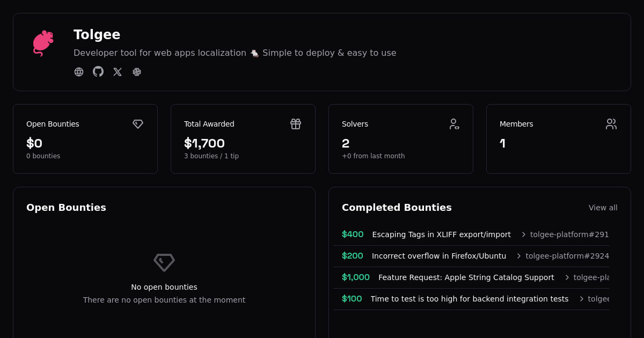Viewport: 644px width, 338px height.
Task: Open Time to test is too high bounty
Action: tap(469, 299)
